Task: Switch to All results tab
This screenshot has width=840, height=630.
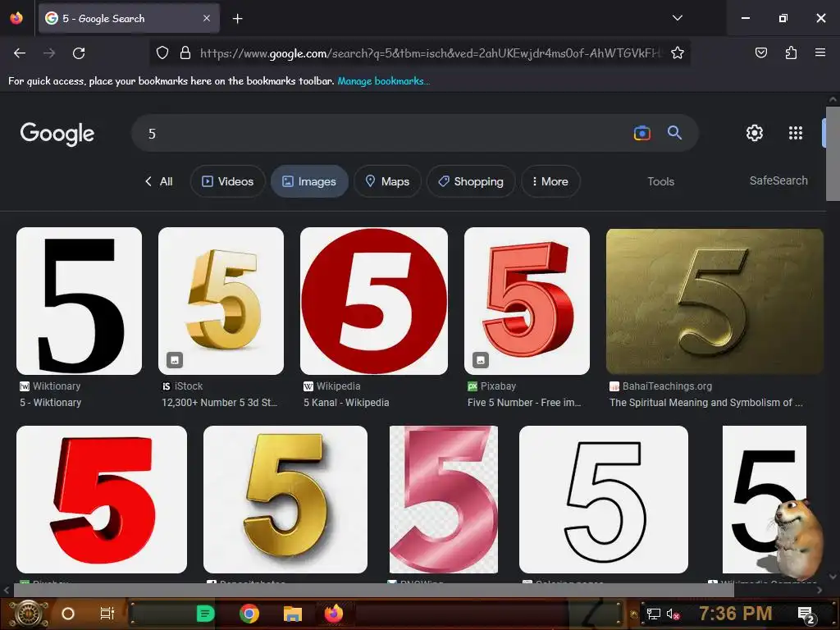Action: click(x=159, y=181)
